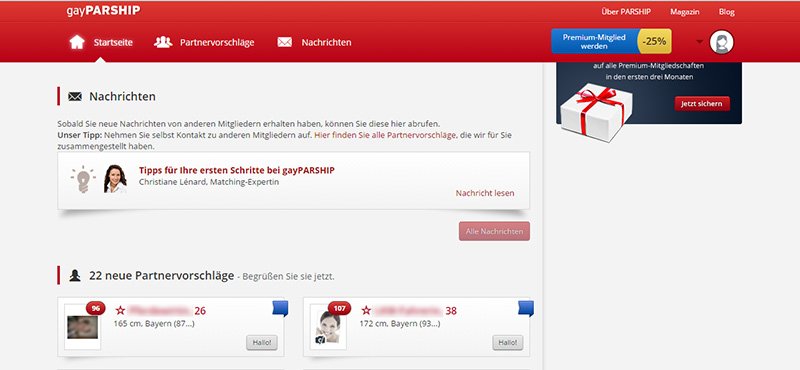Toggle favorite star on the 38-year-old's card
800x370 pixels.
point(366,310)
